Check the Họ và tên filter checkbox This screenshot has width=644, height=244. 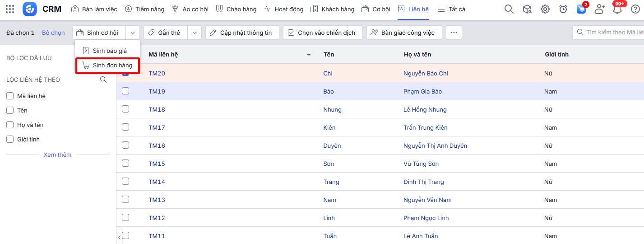click(10, 125)
